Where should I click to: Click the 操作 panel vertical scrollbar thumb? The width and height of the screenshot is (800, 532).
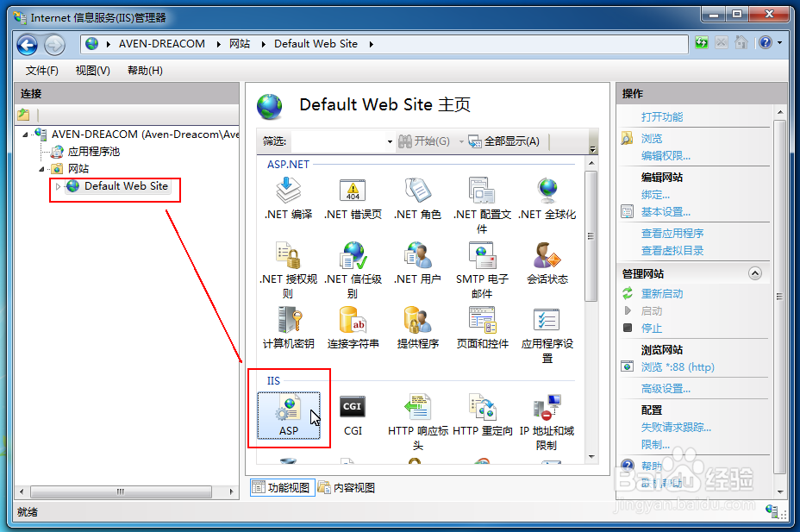point(779,297)
